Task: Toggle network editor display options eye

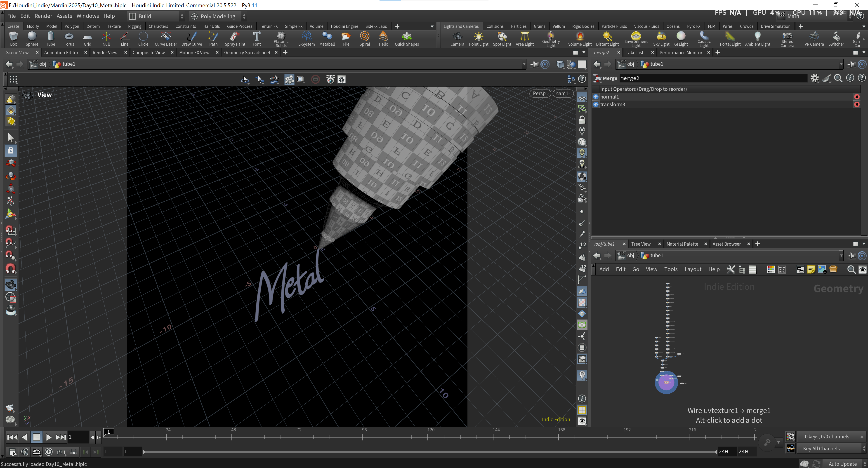Action: click(x=862, y=269)
